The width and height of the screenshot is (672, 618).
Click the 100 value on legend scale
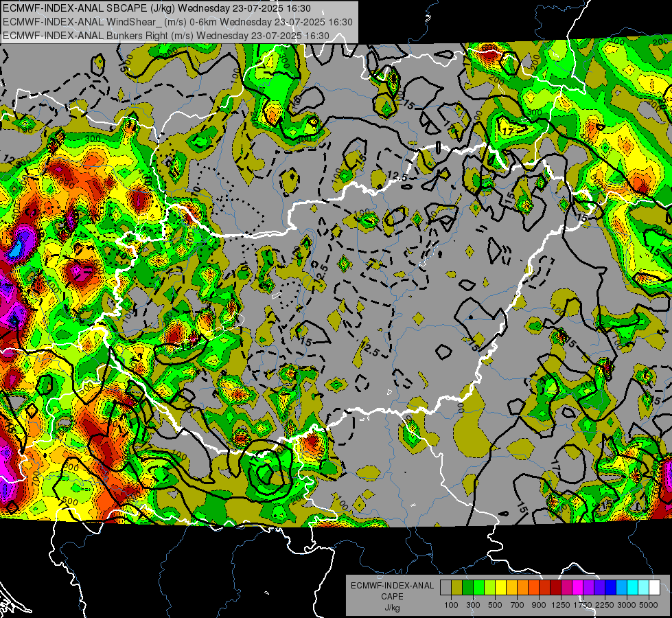(x=451, y=605)
